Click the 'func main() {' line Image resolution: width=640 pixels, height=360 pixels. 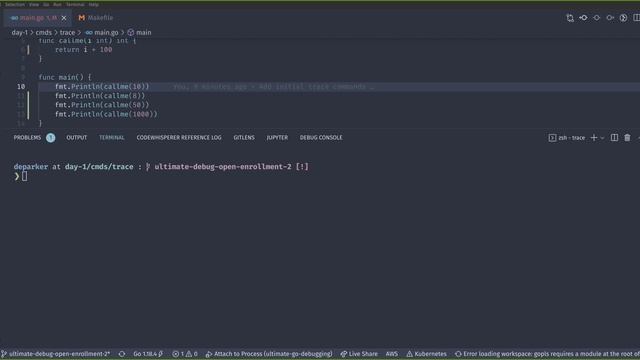65,77
